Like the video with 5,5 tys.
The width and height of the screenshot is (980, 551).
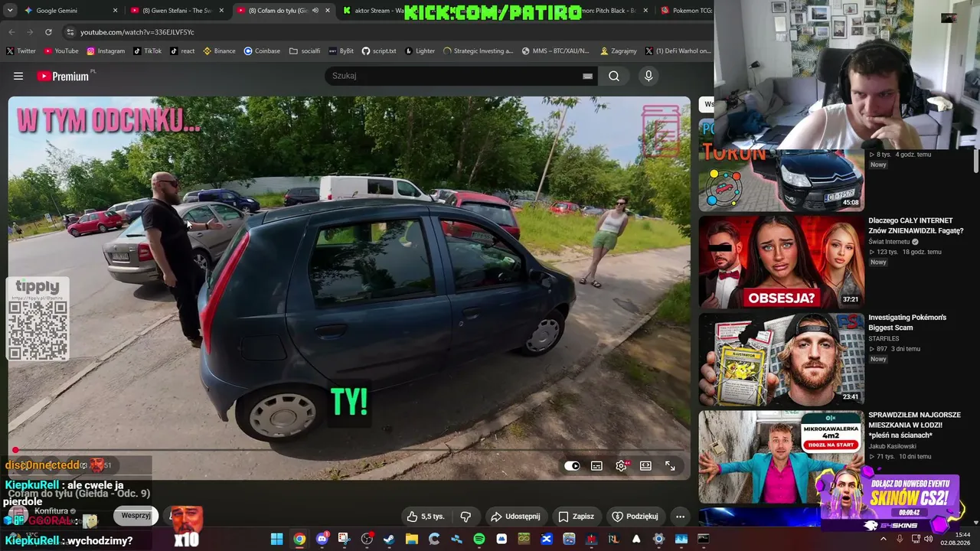pos(426,517)
